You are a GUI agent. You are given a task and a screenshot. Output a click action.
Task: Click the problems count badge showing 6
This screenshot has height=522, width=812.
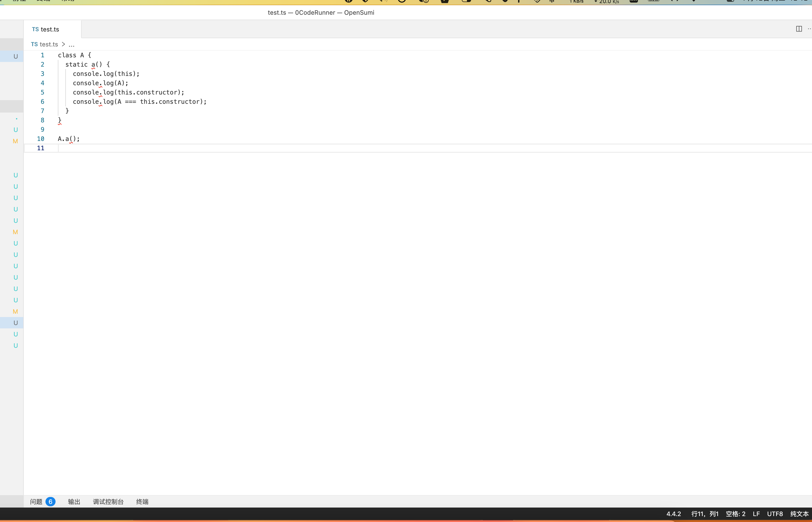click(51, 502)
